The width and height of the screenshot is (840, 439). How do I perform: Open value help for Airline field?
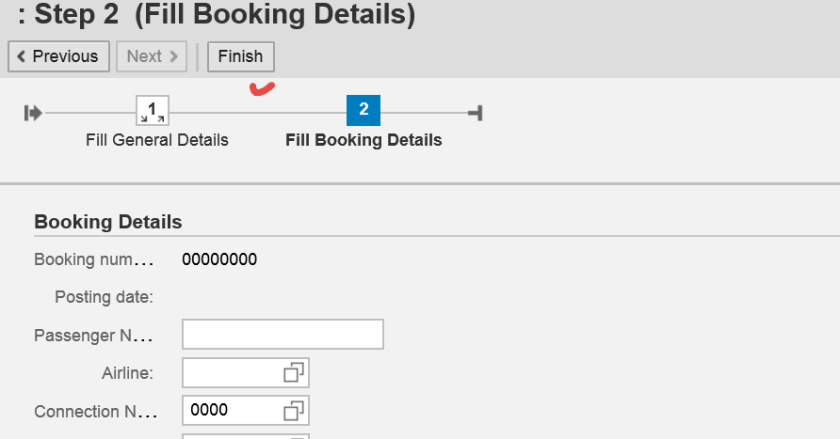[x=293, y=373]
